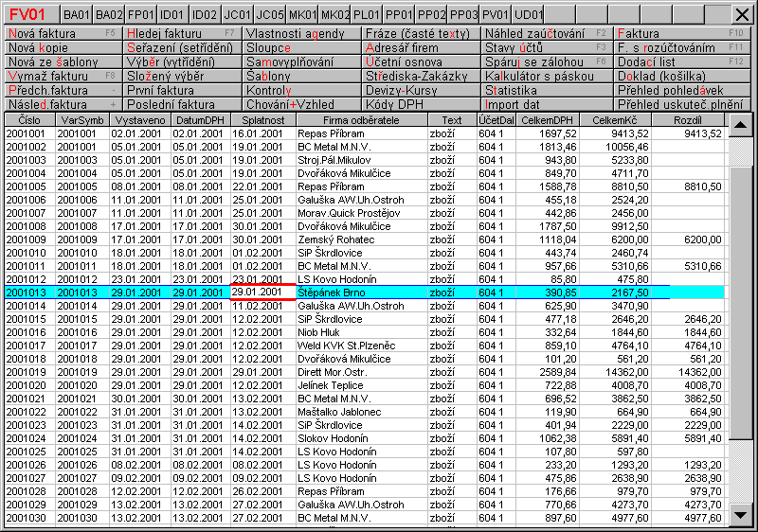Click Složený výběr
This screenshot has width=758, height=532.
[x=182, y=76]
